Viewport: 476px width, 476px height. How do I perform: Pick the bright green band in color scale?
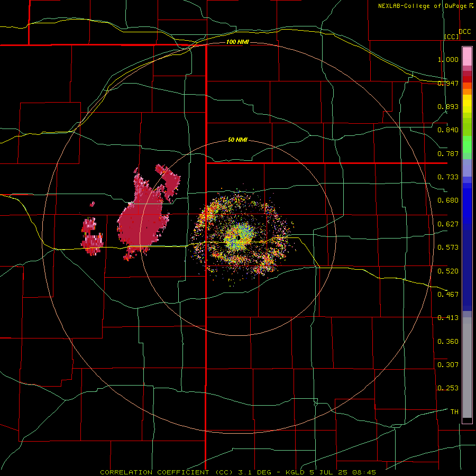click(x=467, y=144)
